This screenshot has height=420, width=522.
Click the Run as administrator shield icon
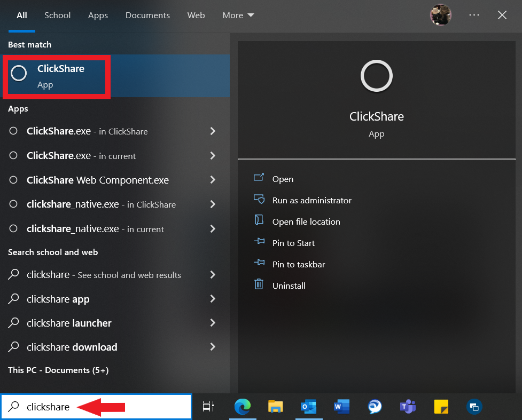[x=259, y=199]
